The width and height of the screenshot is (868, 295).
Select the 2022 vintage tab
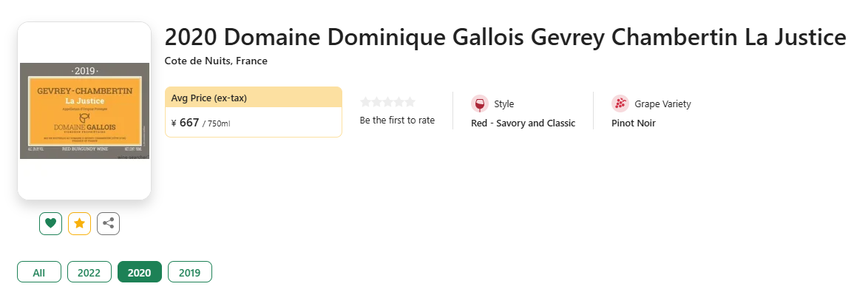[x=89, y=272]
